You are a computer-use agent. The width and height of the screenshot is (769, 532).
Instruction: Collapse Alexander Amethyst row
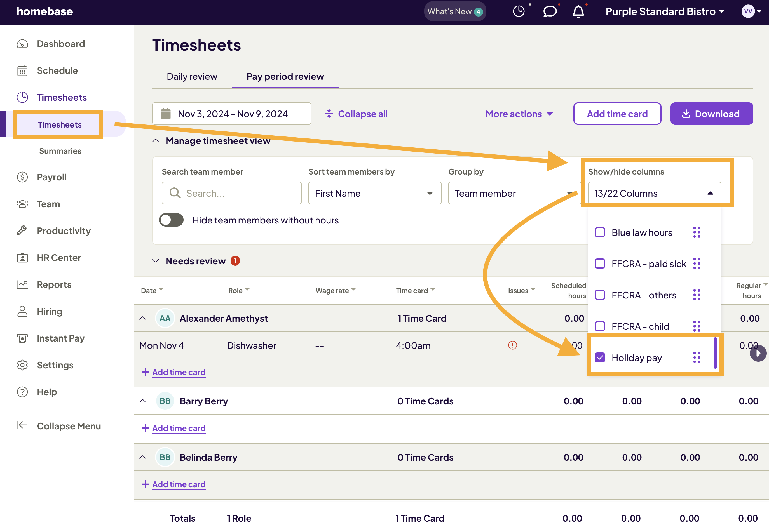click(143, 318)
